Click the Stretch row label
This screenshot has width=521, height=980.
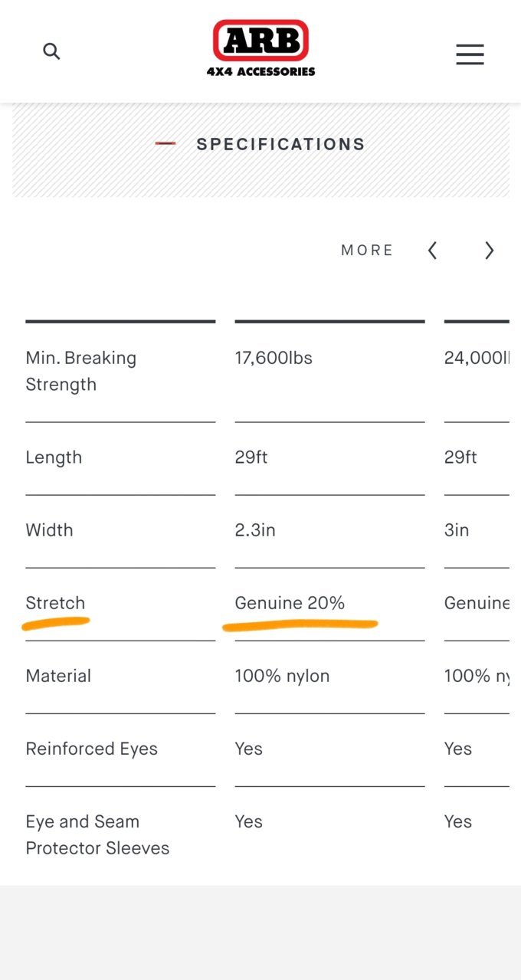pyautogui.click(x=55, y=603)
